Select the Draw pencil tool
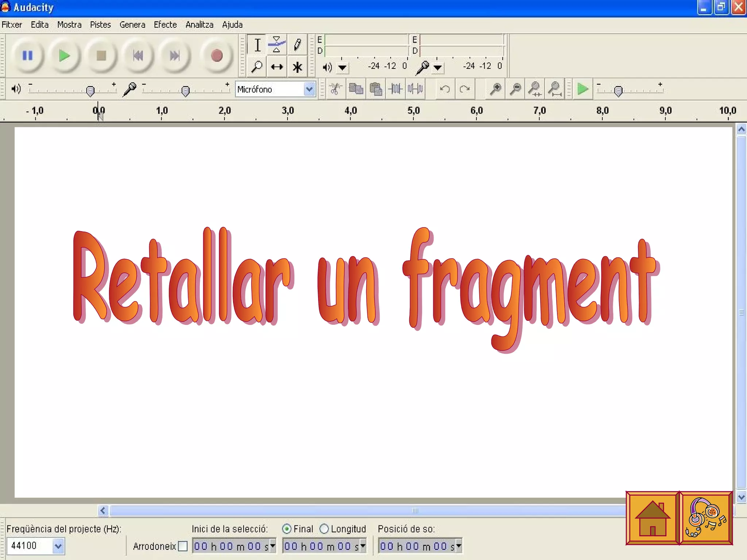 click(297, 45)
